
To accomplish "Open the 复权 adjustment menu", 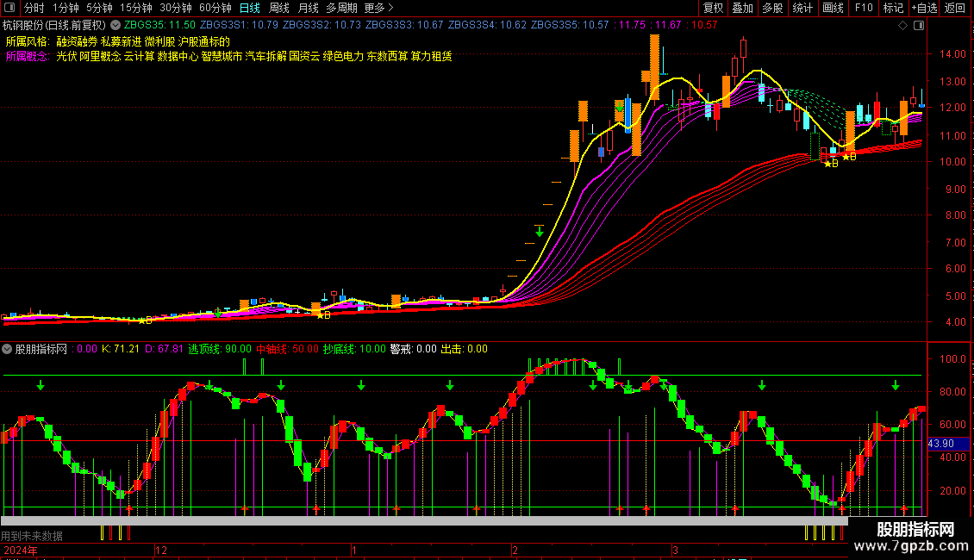I will (713, 8).
